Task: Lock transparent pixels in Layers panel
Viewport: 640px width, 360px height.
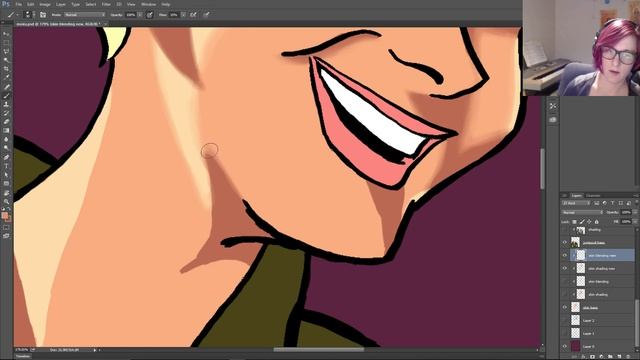Action: (574, 222)
